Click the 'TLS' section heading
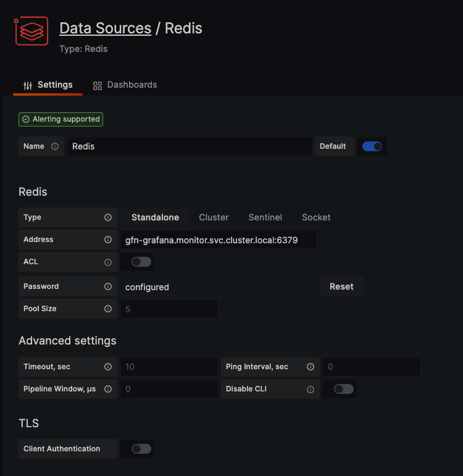Viewport: 463px width, 476px height. point(29,423)
